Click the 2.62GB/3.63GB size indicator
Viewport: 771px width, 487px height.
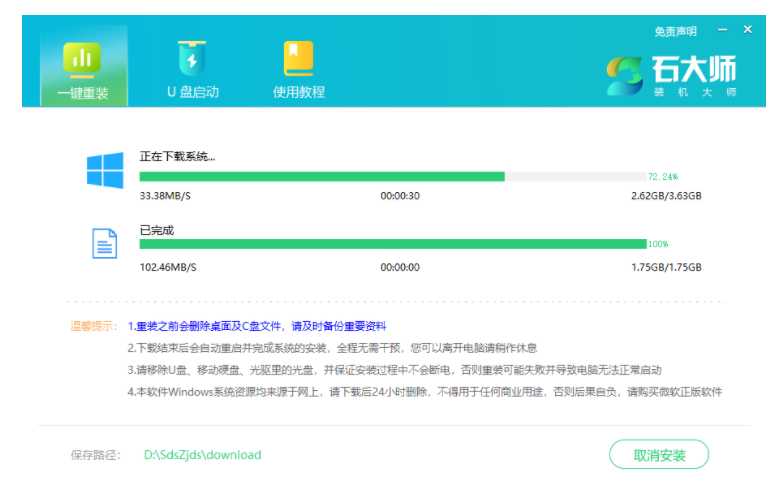click(666, 196)
